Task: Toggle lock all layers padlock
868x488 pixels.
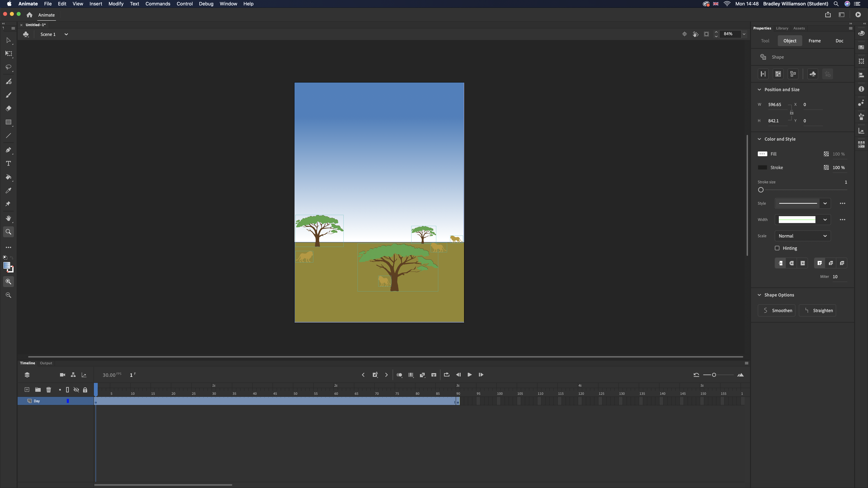Action: tap(85, 390)
